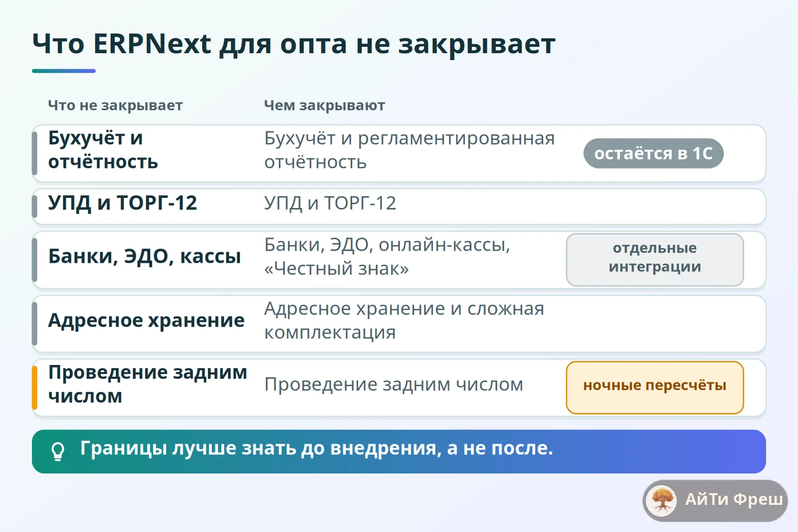Click the text «Бухучёт и регламентированная отчётность»
Screen dimensions: 798x532
click(x=410, y=150)
